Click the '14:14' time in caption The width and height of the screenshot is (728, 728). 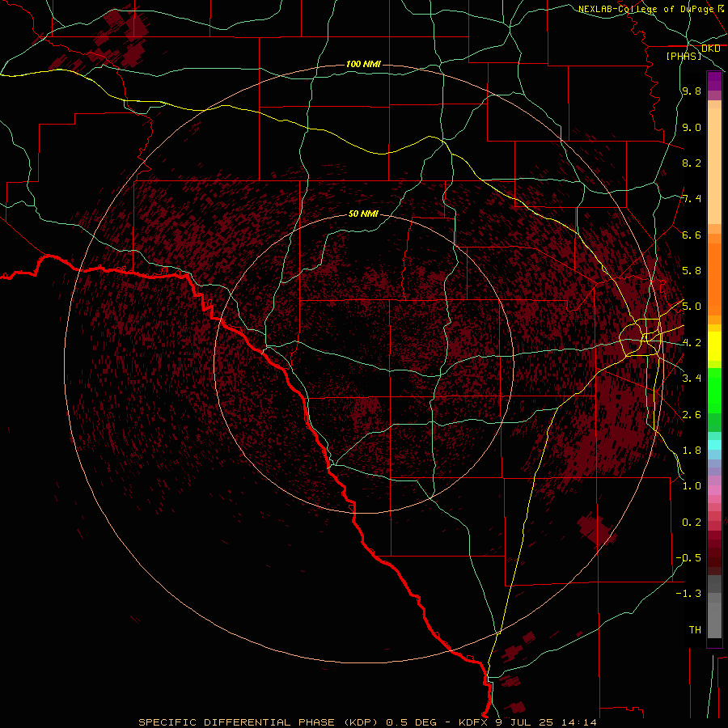(x=581, y=722)
